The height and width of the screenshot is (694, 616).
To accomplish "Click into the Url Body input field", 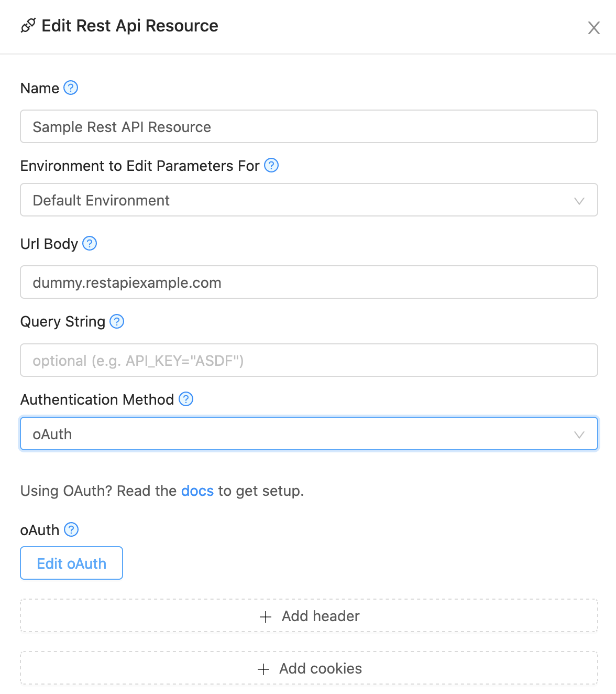I will 309,282.
